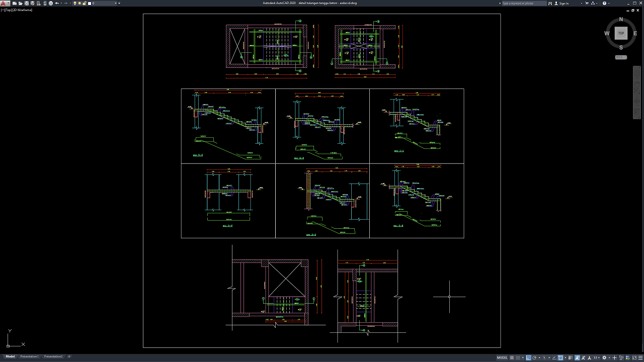Switch to the Presentation1 layout tab
Image resolution: width=644 pixels, height=362 pixels.
pos(29,356)
